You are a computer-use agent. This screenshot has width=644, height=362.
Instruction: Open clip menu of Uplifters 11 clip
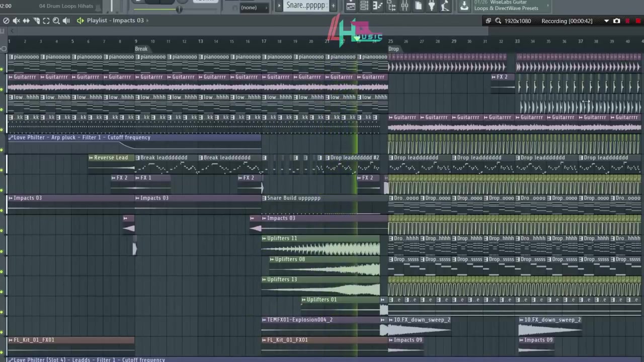265,238
